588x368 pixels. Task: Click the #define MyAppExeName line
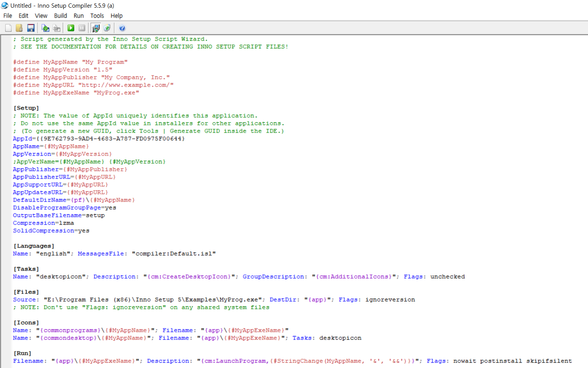coord(76,93)
